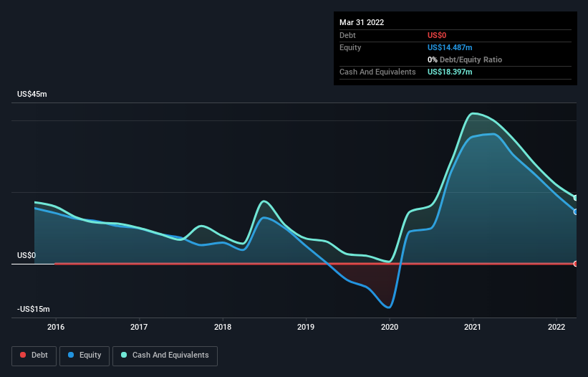Select the 2018 x-axis label
588x377 pixels.
(x=223, y=327)
